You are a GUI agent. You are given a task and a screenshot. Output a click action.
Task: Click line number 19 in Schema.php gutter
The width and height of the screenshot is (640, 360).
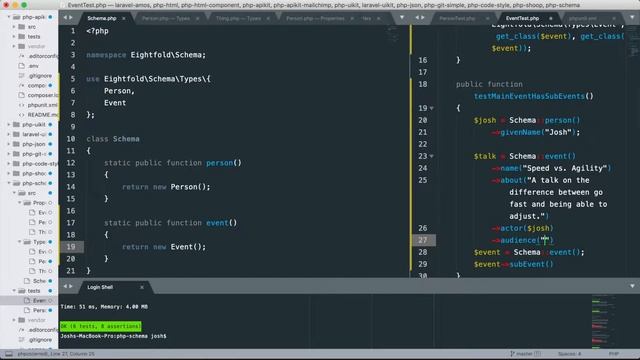pyautogui.click(x=71, y=247)
